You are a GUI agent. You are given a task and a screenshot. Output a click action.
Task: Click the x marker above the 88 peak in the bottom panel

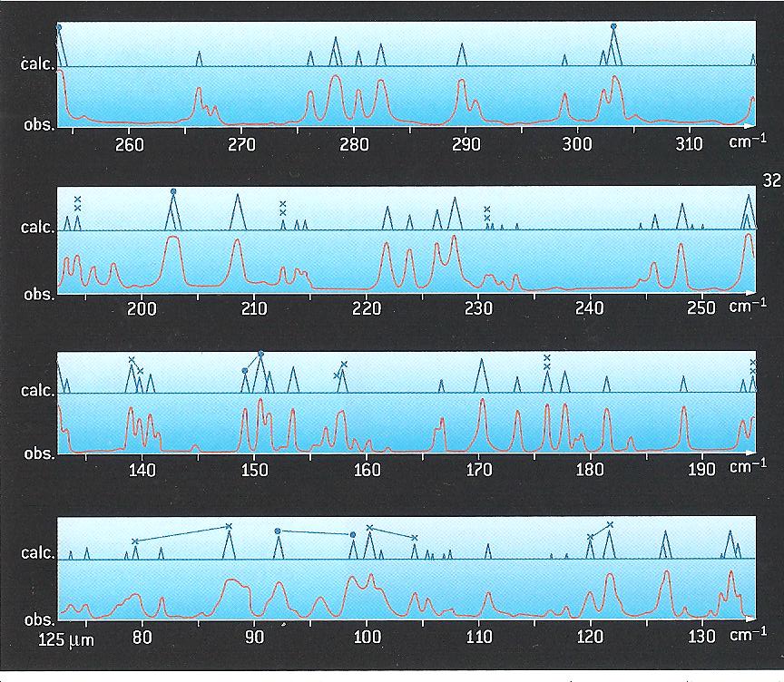pyautogui.click(x=229, y=526)
